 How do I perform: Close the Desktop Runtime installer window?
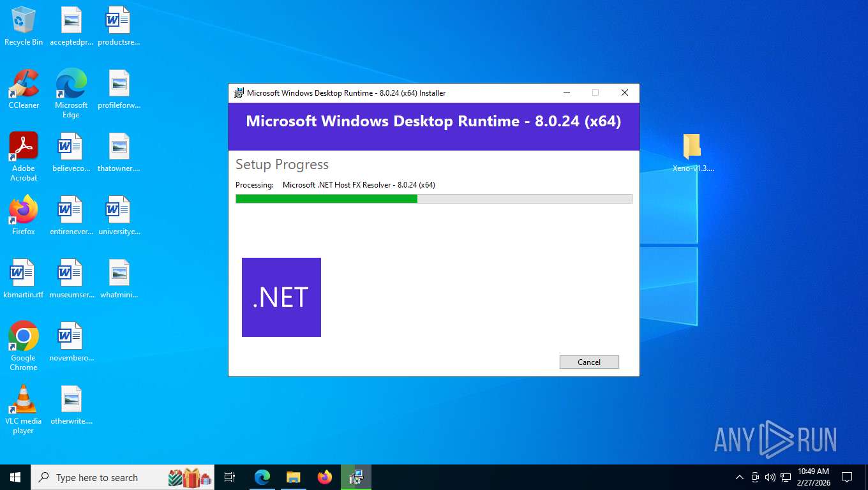[x=625, y=93]
